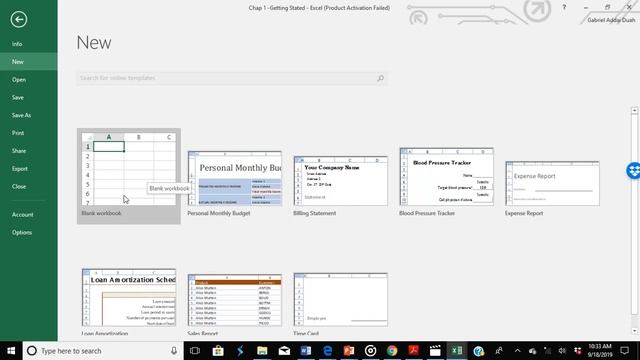Viewport: 640px width, 360px height.
Task: Open the clapperboard video app in taskbar
Action: 435,351
